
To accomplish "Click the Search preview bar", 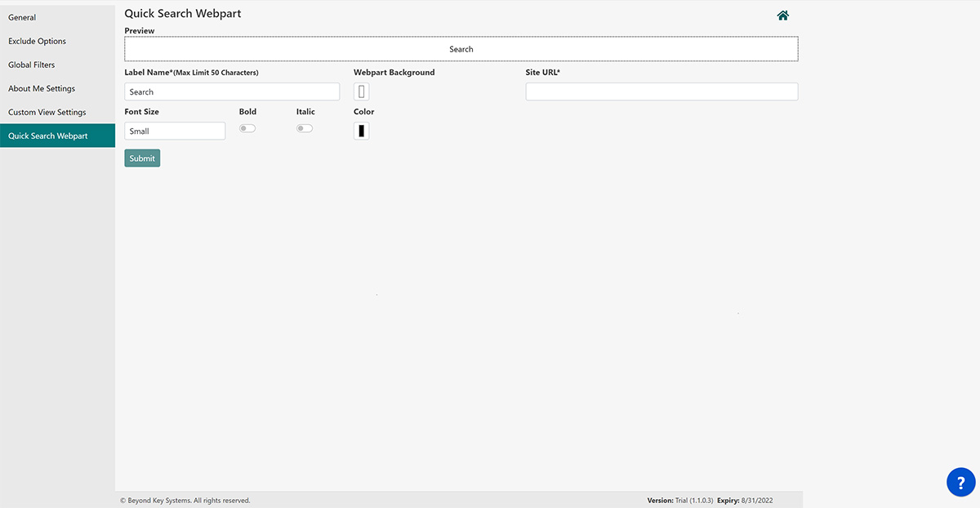I will click(x=461, y=49).
